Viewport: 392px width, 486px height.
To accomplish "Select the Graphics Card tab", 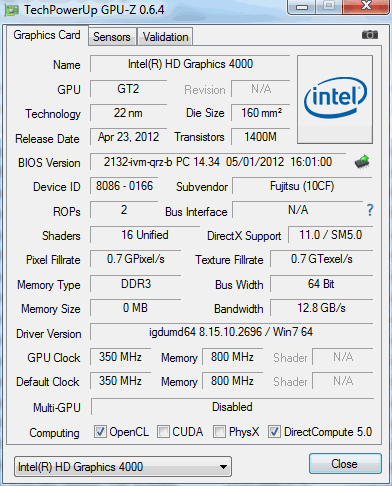I will (x=47, y=35).
